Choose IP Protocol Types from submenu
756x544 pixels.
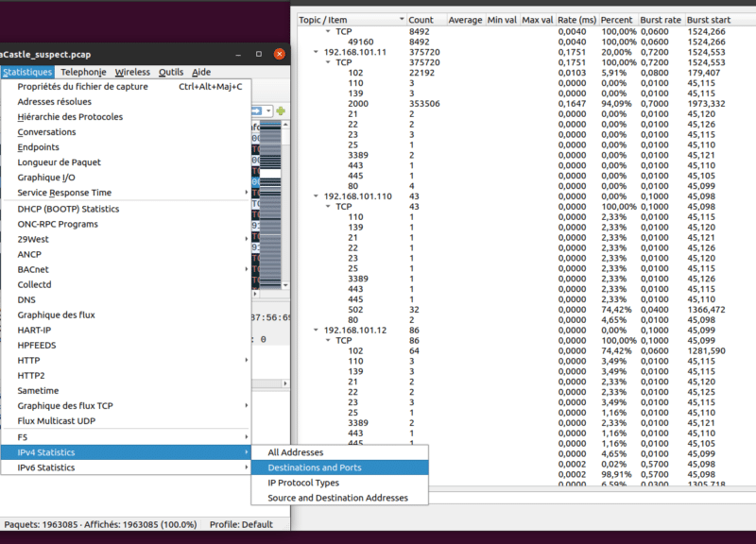click(302, 483)
